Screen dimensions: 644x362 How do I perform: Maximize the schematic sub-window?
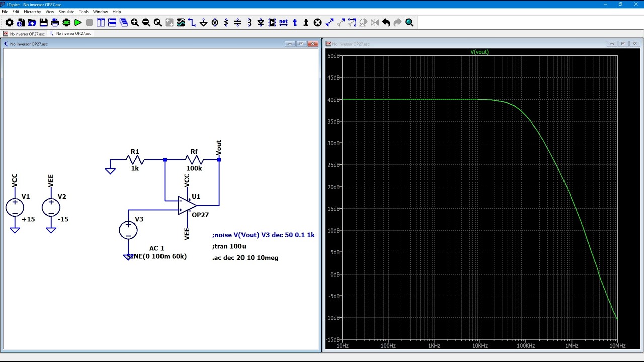click(301, 44)
